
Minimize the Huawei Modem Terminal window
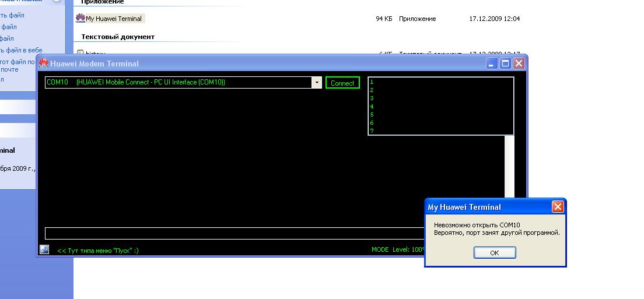coord(493,64)
